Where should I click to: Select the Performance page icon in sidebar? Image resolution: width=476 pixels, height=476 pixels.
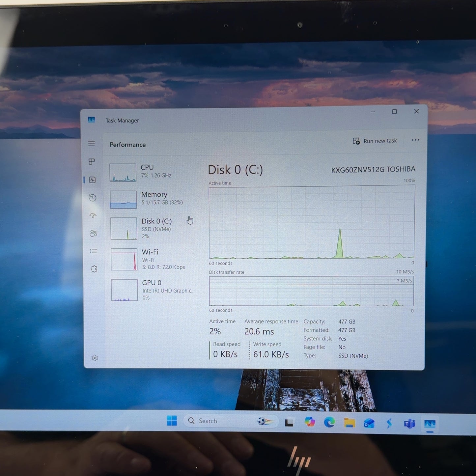coord(92,180)
